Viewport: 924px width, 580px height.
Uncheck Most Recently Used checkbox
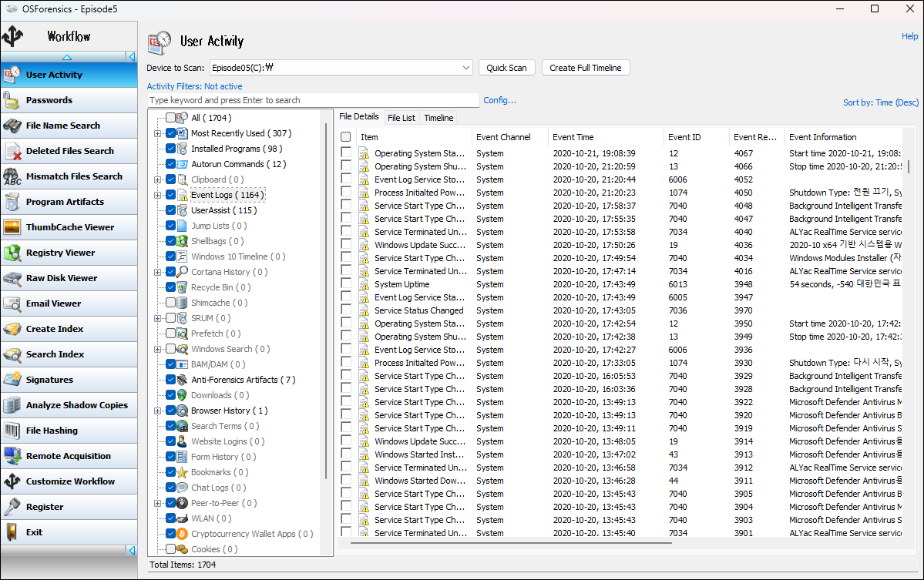tap(170, 133)
